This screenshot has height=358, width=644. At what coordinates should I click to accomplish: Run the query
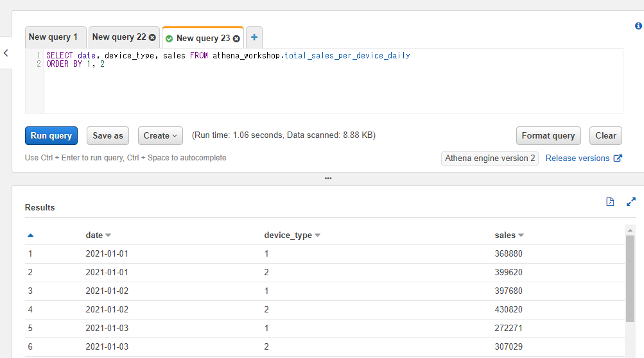(51, 135)
